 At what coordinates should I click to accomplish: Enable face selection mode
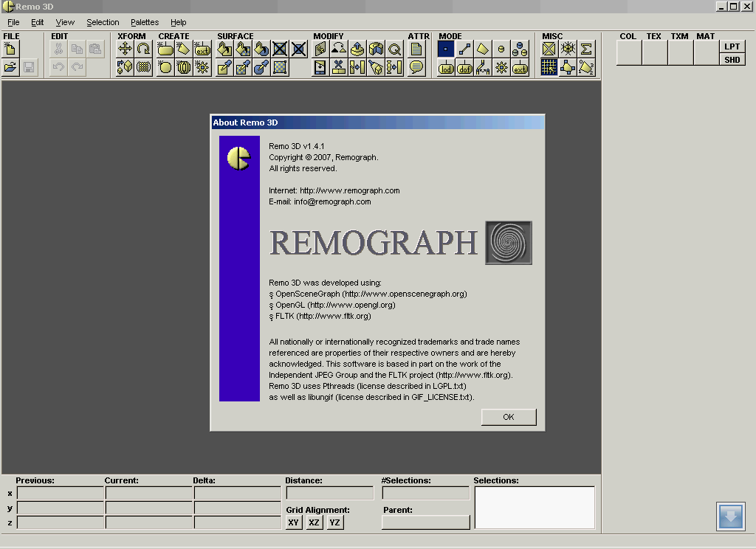pyautogui.click(x=483, y=49)
